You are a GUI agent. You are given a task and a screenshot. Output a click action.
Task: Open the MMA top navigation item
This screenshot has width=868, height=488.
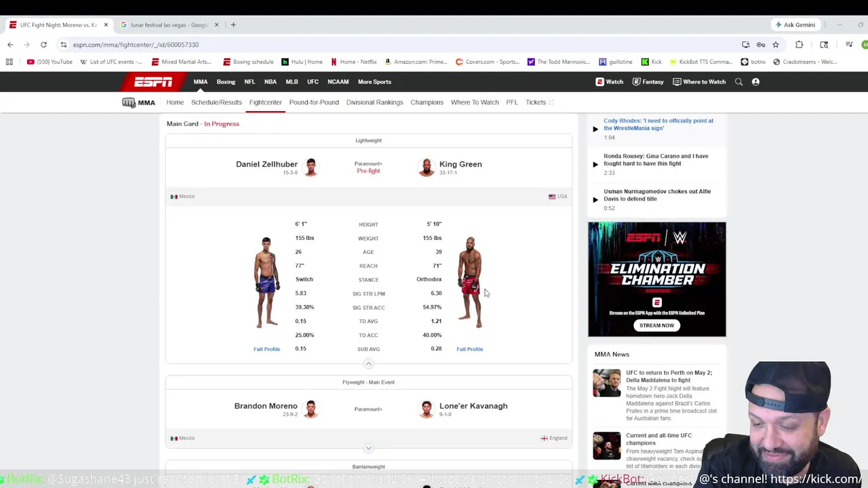pos(200,82)
